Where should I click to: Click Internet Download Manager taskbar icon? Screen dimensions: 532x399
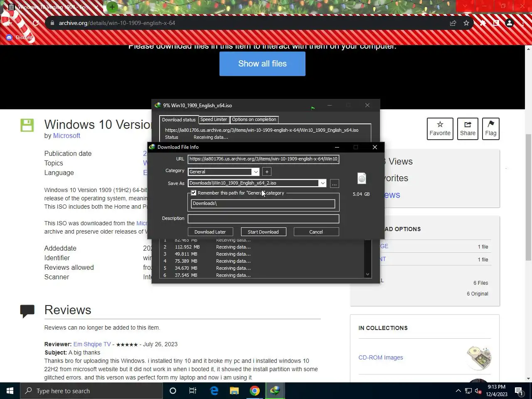pos(275,391)
